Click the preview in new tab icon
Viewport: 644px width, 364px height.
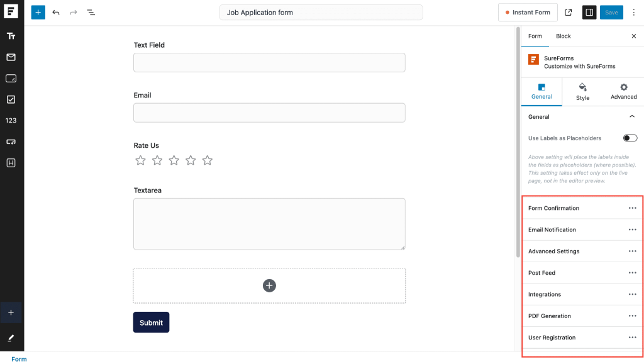click(x=568, y=12)
